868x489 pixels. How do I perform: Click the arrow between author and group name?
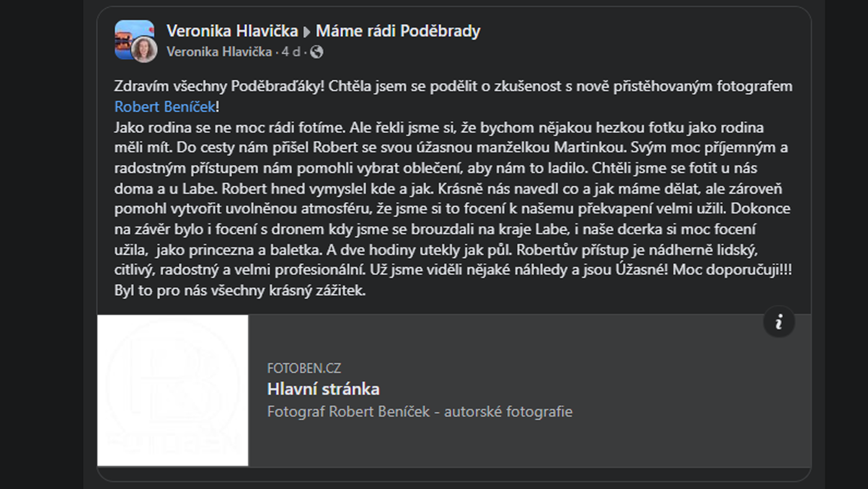point(307,32)
